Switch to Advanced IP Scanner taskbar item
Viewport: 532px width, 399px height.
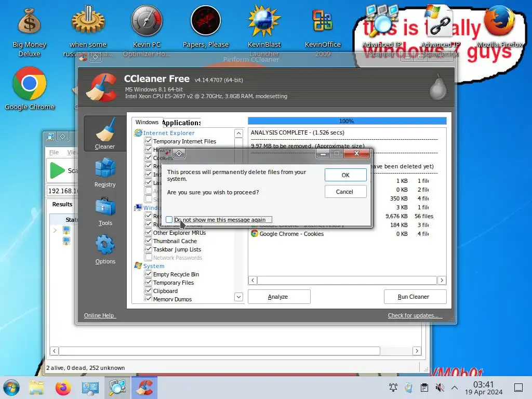point(117,388)
